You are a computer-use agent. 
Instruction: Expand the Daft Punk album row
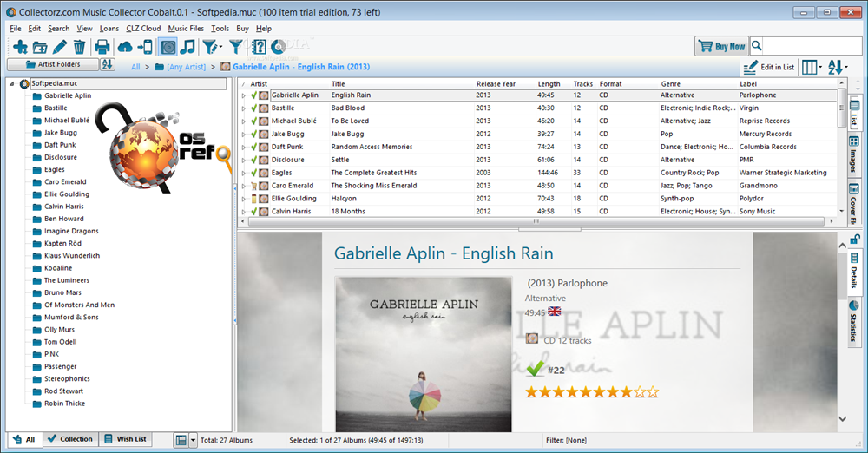tap(244, 147)
